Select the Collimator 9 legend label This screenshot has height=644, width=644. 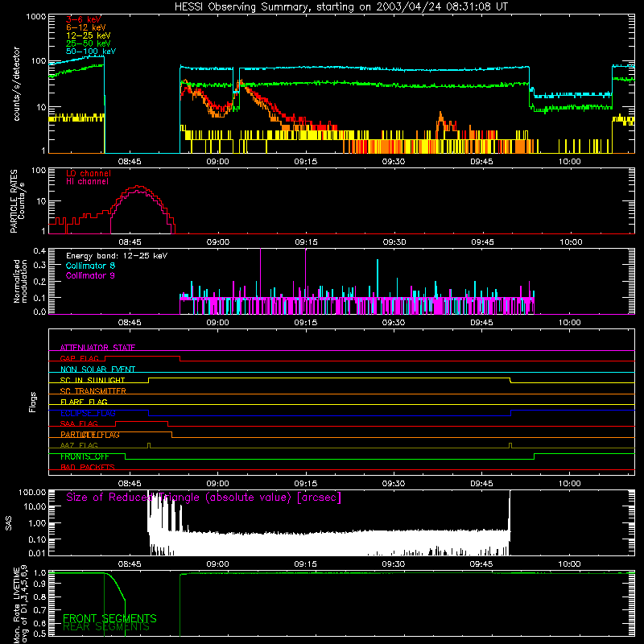90,275
